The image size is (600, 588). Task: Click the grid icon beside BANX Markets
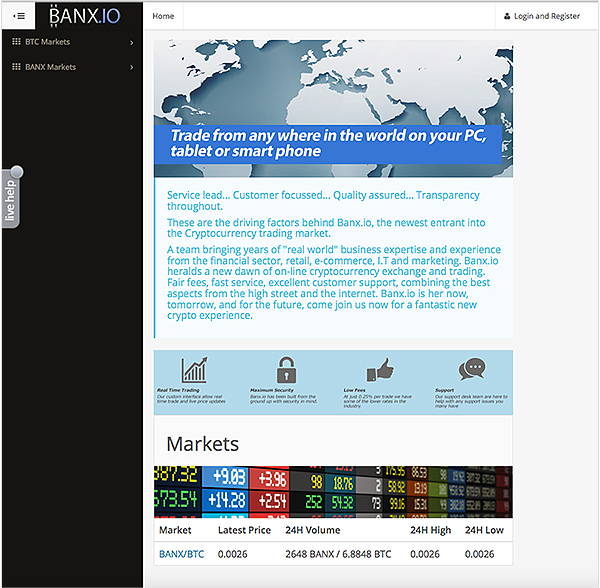pos(16,67)
